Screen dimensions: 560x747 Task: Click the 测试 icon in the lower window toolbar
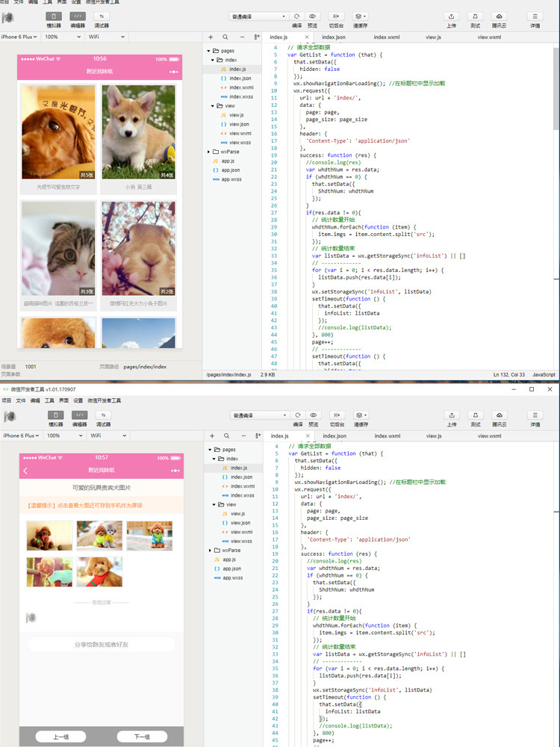point(475,415)
